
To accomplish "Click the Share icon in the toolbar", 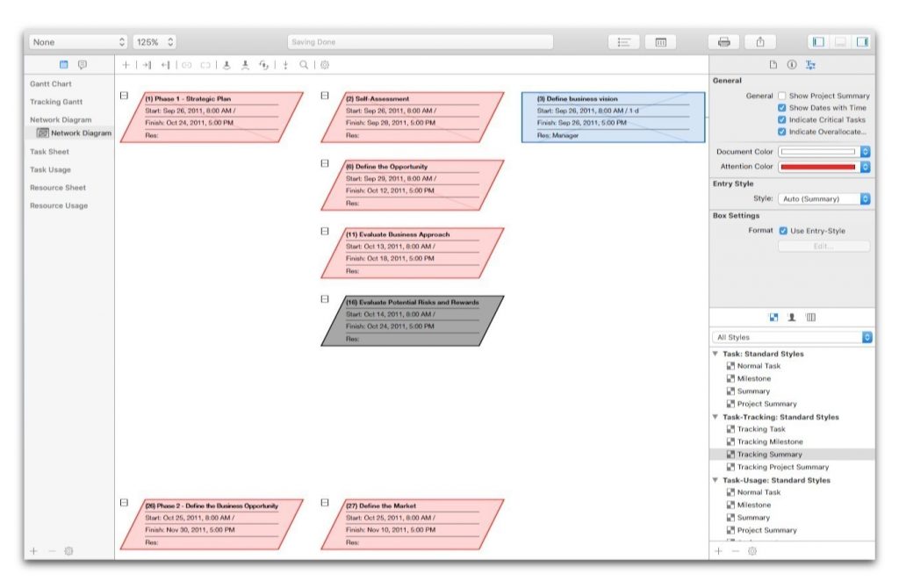I will (759, 42).
